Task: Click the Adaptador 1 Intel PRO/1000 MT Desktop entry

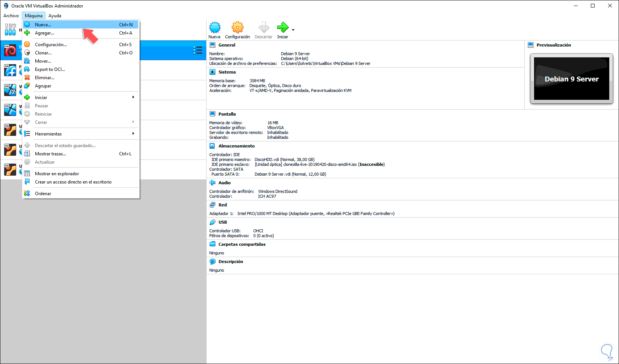Action: click(x=316, y=214)
